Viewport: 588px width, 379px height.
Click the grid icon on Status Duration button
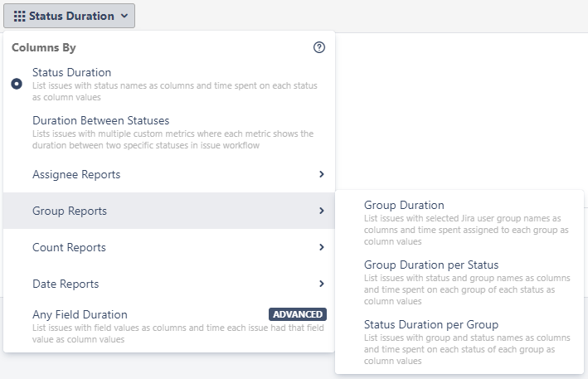[x=20, y=16]
